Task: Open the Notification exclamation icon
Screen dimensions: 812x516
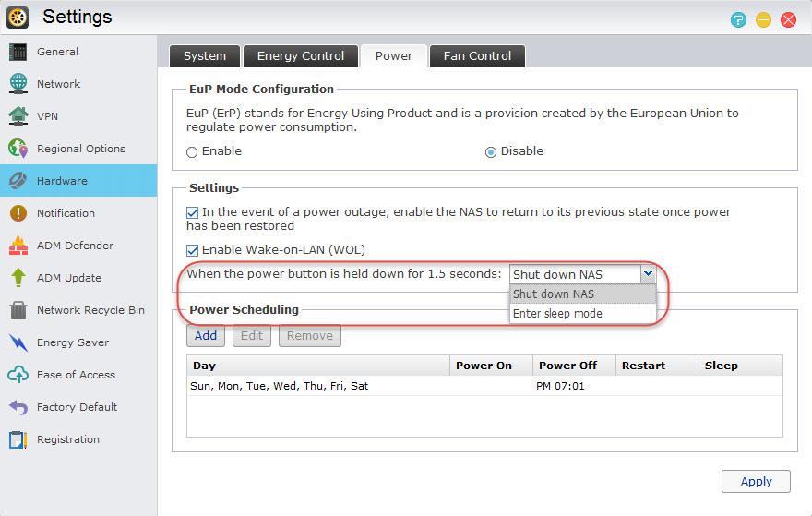Action: pos(18,213)
